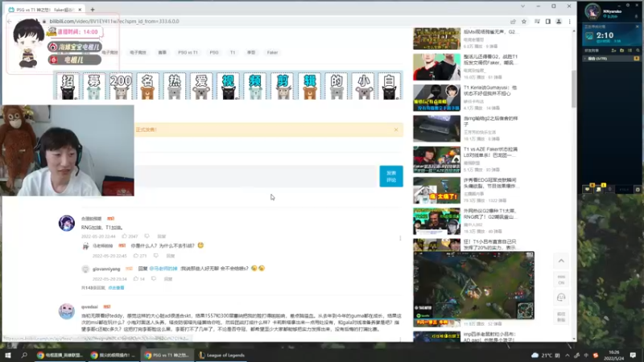Open recommended video with two players thumbnail
The width and height of the screenshot is (644, 362).
pos(436,67)
